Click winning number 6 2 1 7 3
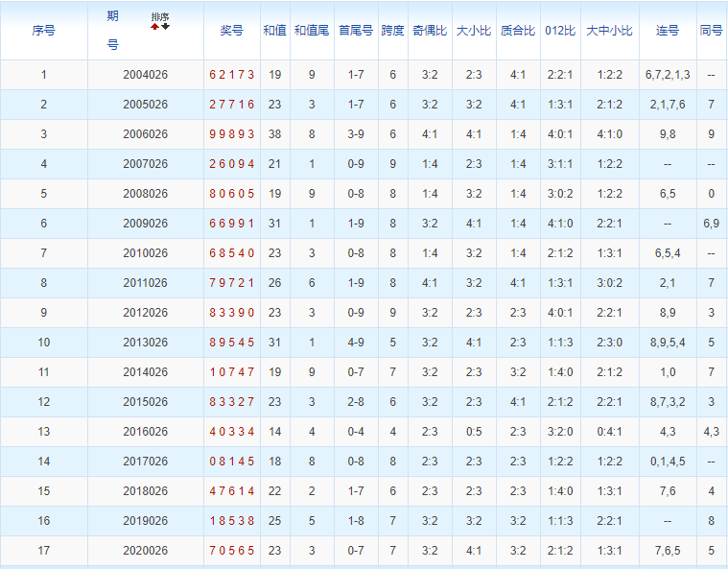 [232, 75]
